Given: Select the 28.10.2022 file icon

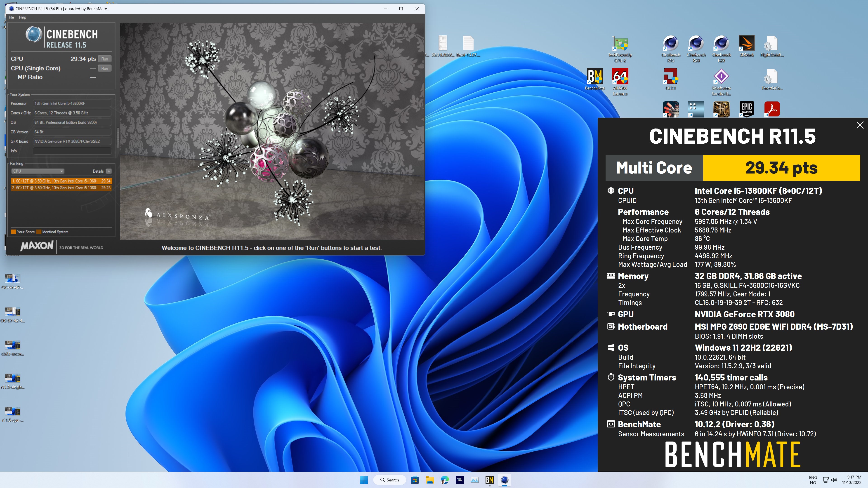Looking at the screenshot, I should coord(443,46).
